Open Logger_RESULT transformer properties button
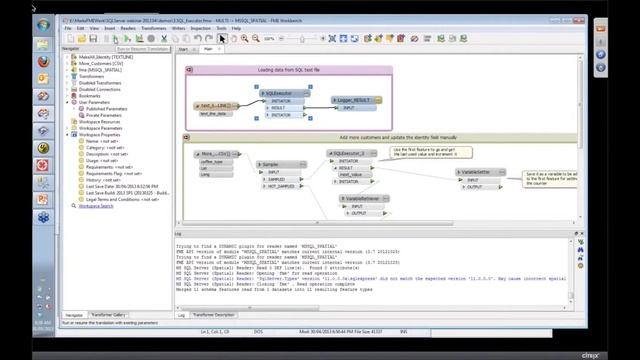The image size is (640, 360). coord(378,100)
